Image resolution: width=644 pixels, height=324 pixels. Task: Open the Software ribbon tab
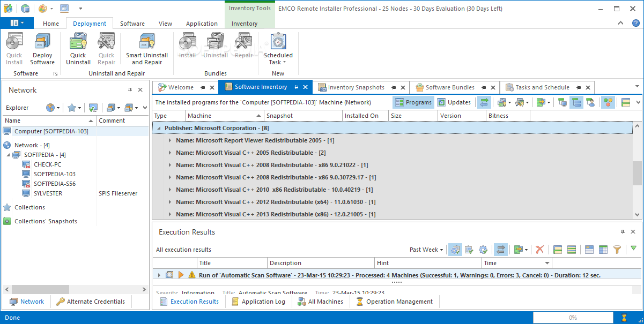[x=132, y=24]
